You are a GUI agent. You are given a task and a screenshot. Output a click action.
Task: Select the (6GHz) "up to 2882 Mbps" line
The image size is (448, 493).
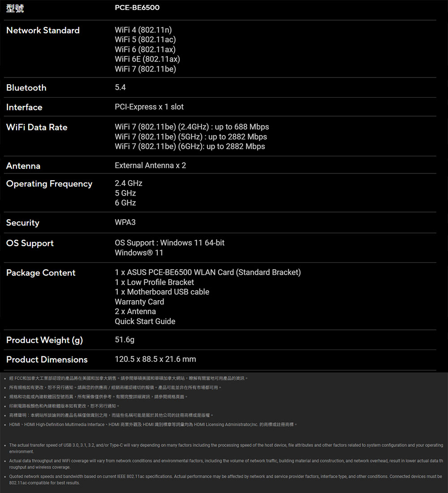click(x=190, y=147)
